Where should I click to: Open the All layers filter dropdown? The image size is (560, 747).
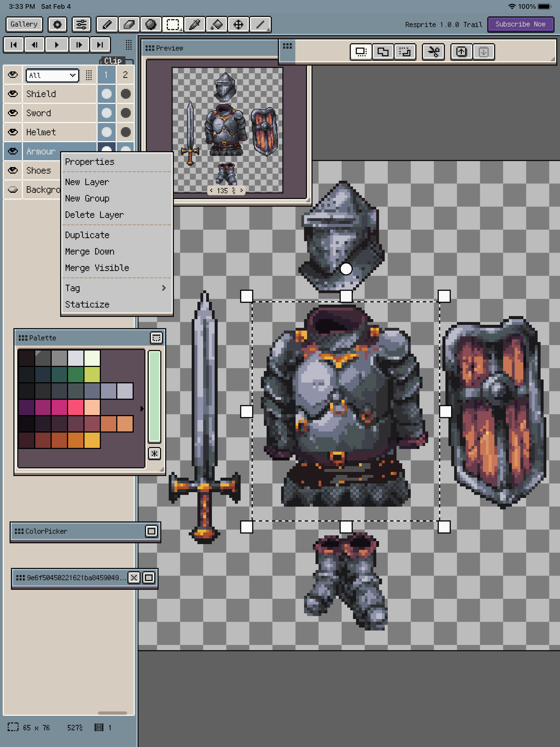point(52,75)
